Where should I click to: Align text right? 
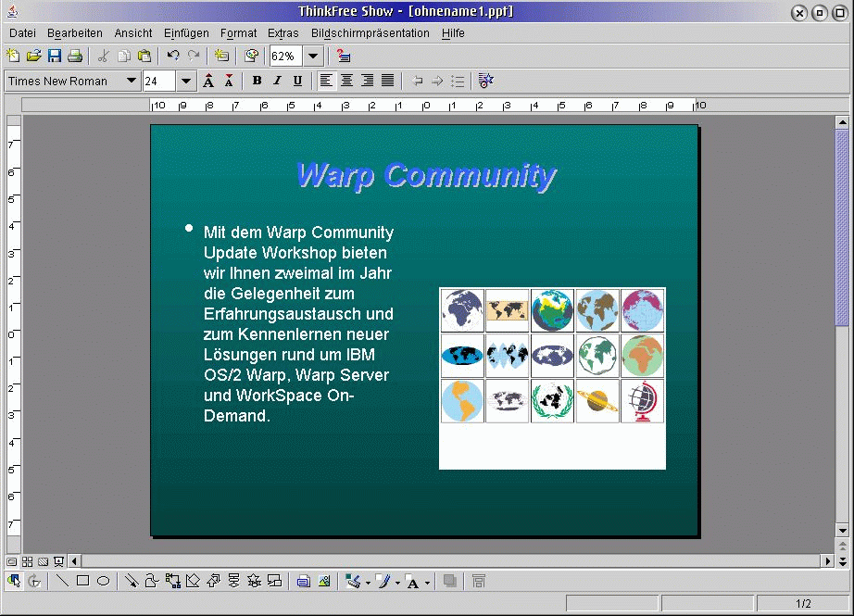(x=367, y=82)
